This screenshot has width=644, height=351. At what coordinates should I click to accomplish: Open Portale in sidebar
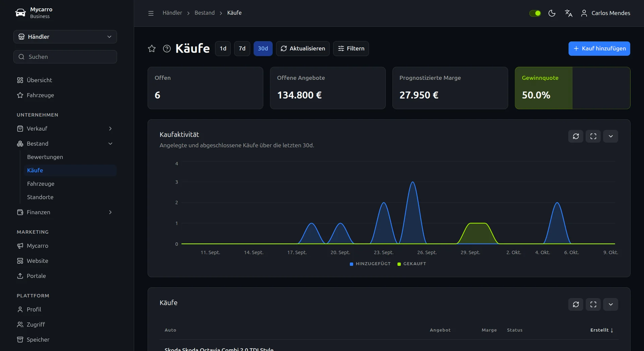point(65,276)
